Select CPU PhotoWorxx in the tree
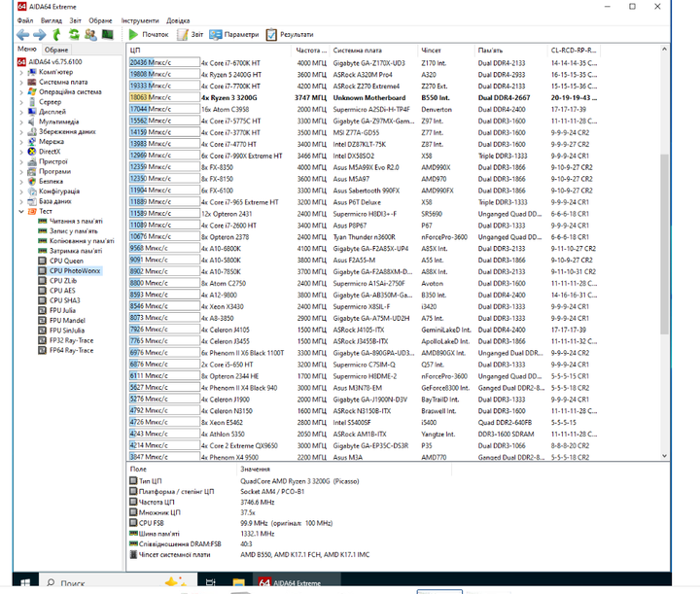 (75, 271)
